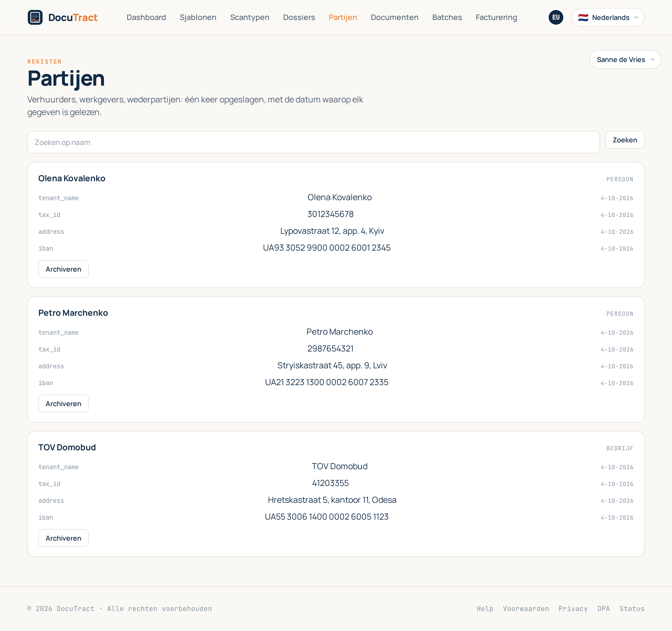The width and height of the screenshot is (672, 631).
Task: Open the DPA footer link
Action: (x=603, y=609)
